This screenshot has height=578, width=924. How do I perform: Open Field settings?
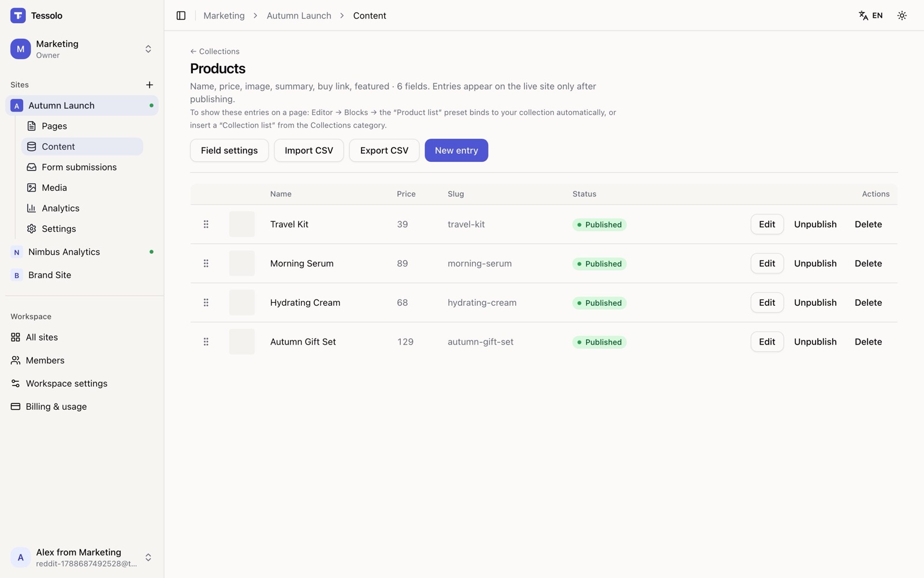(x=229, y=150)
